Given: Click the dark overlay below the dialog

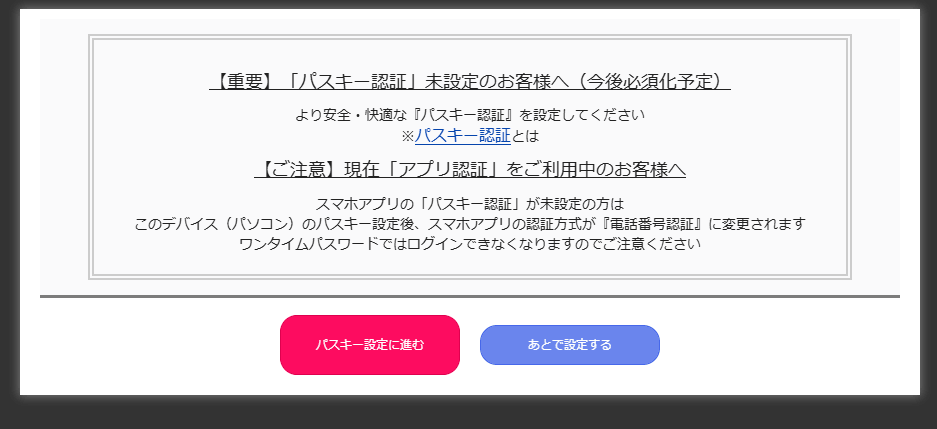Looking at the screenshot, I should (x=468, y=413).
